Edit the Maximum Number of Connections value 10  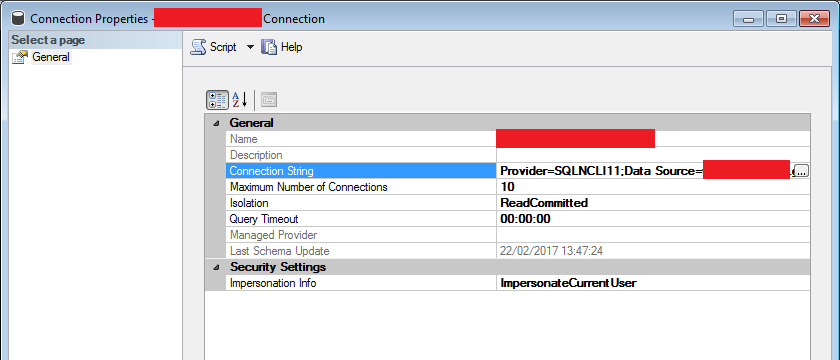(x=507, y=187)
